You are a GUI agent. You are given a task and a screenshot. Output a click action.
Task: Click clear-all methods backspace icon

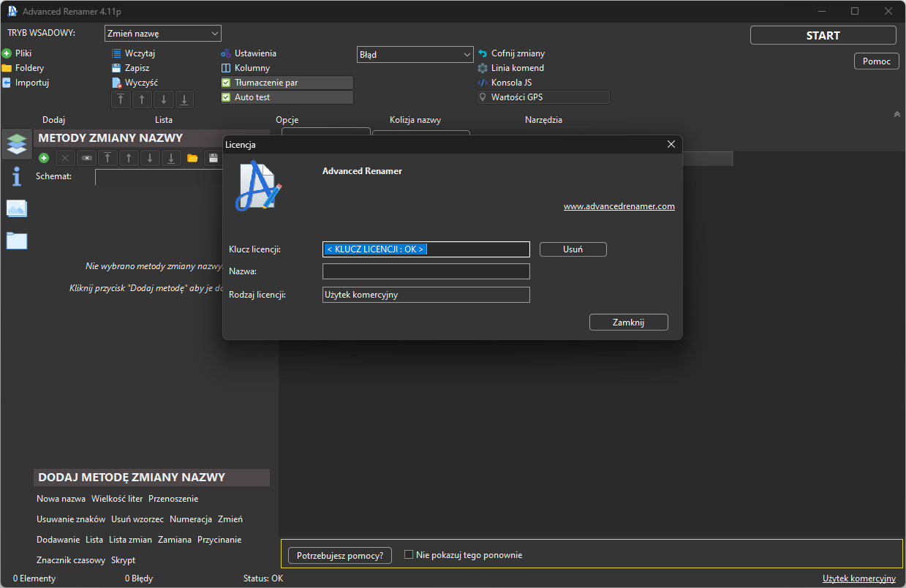pyautogui.click(x=86, y=158)
